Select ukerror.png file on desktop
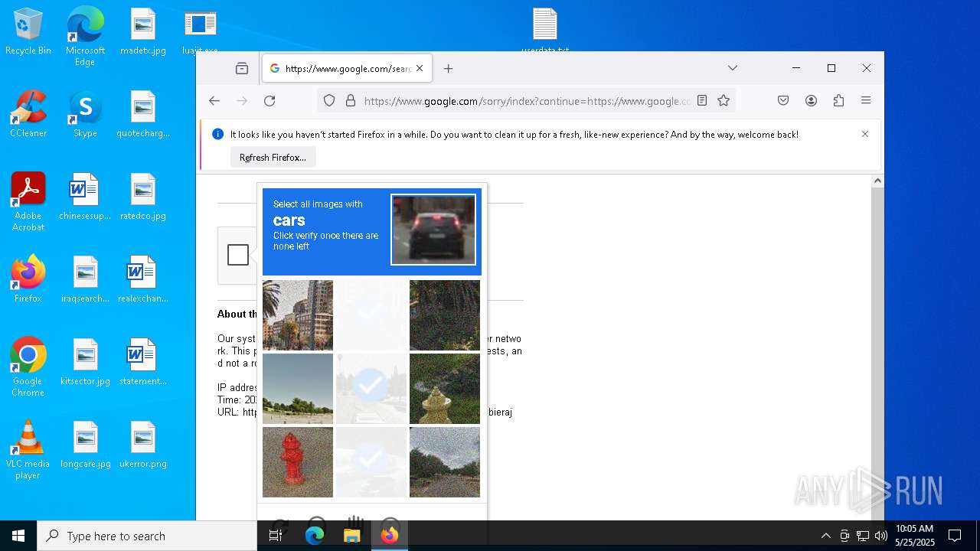Screen dimensions: 980x551 (143, 445)
